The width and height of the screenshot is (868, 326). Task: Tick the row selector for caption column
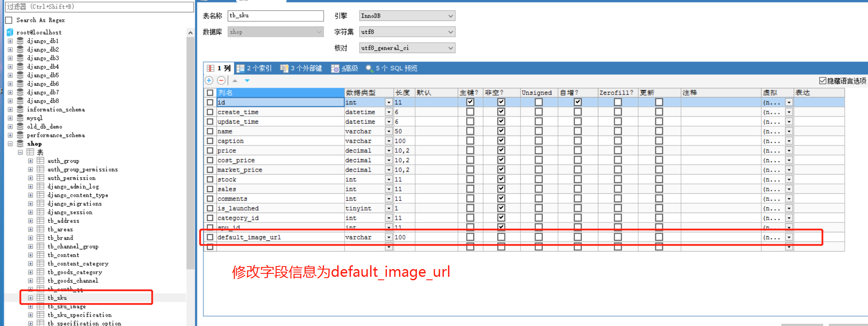pos(210,141)
